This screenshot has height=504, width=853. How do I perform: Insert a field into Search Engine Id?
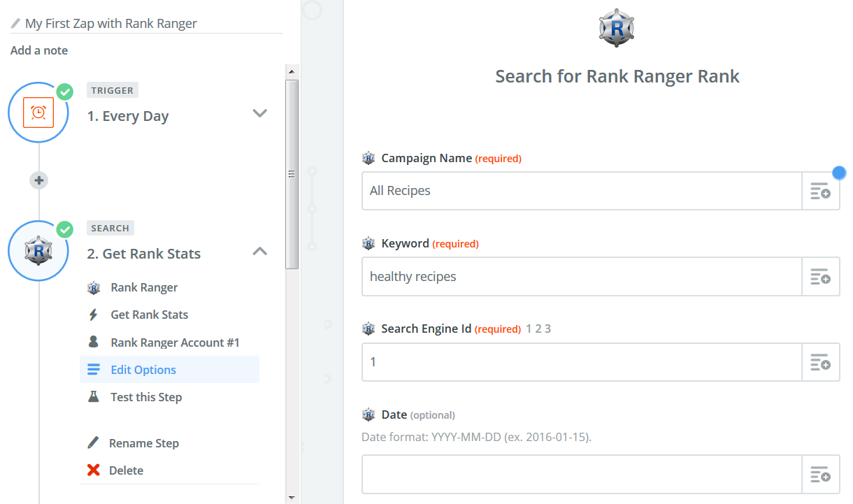click(x=820, y=362)
